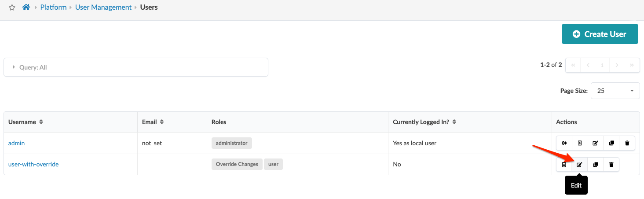Force logout the admin user
Screen dimensions: 644x199
(x=564, y=143)
